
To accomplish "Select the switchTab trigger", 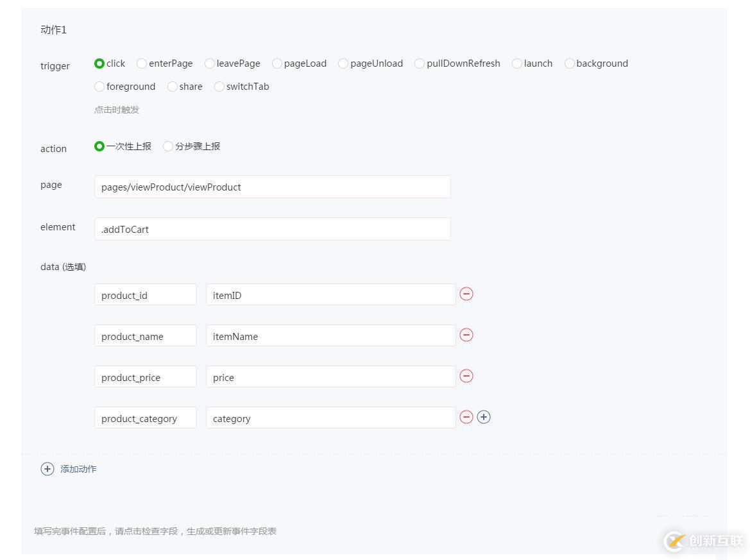I will coord(219,86).
